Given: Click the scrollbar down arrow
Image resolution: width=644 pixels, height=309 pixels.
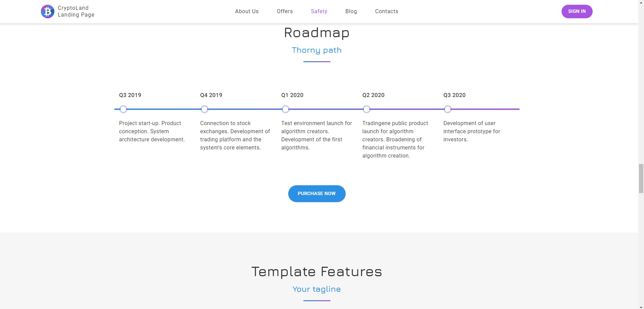Looking at the screenshot, I should [x=641, y=307].
